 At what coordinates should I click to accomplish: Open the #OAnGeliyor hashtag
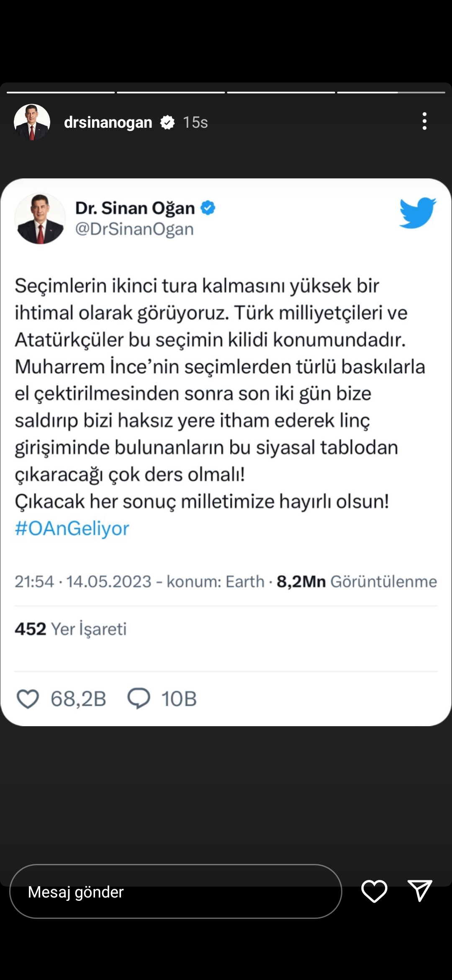tap(72, 528)
